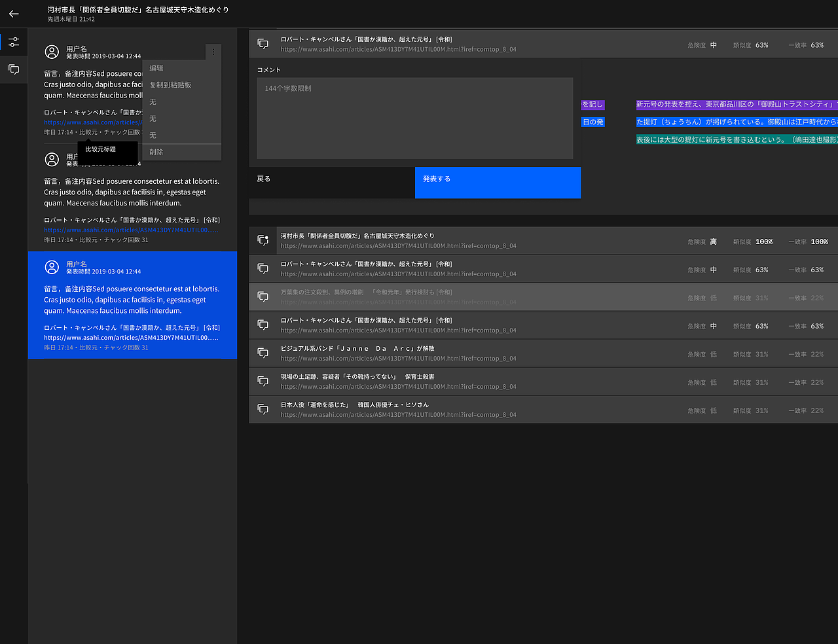Click the comment icon on the ビジュアル系バンド row
This screenshot has height=644, width=838.
coord(263,353)
